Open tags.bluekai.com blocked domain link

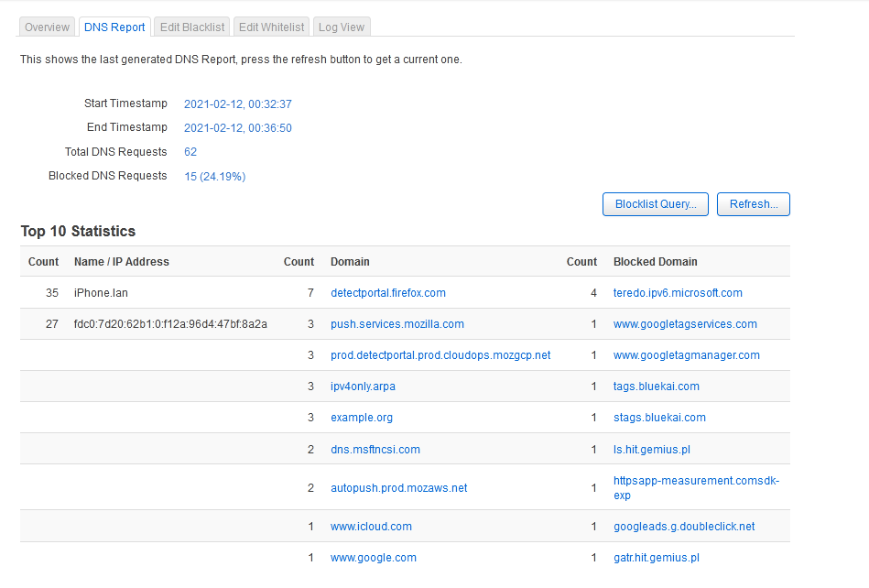pos(657,386)
